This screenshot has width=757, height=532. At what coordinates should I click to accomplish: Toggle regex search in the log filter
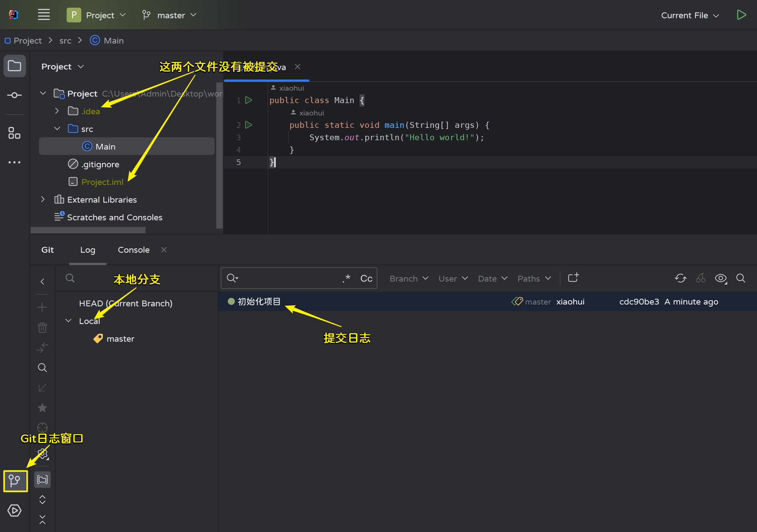click(346, 279)
